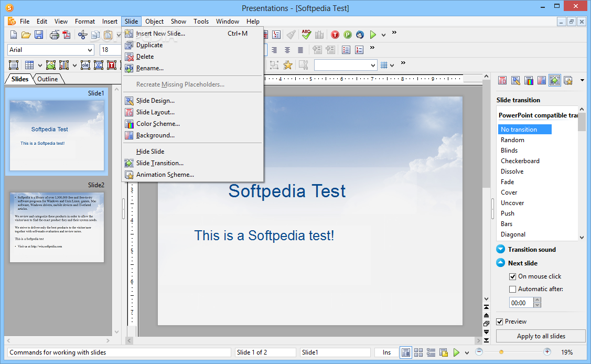Click the zoom out minus button
591x364 pixels.
tap(479, 352)
